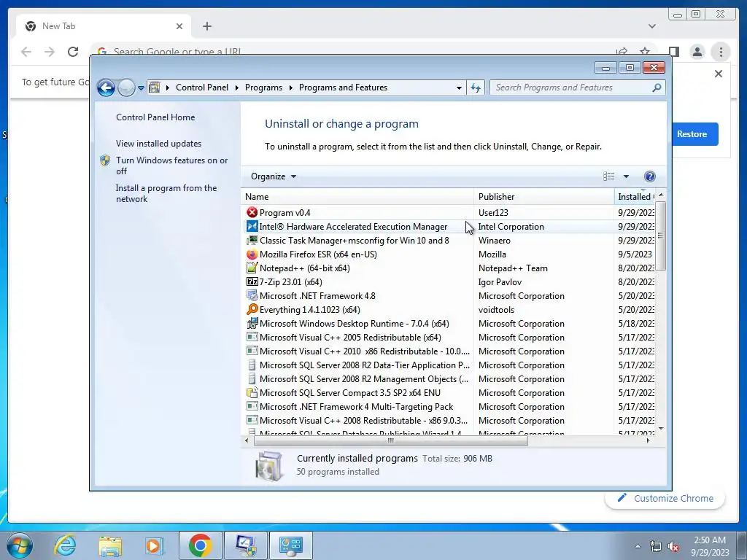This screenshot has height=560, width=747.
Task: Click the SQL Server Compact 3.5 icon
Action: (x=252, y=392)
